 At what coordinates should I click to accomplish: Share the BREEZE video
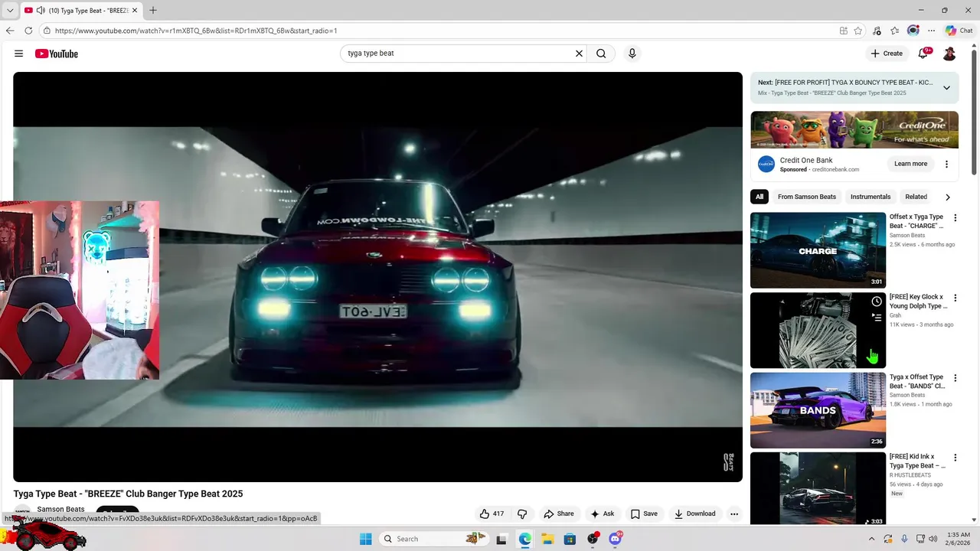click(x=559, y=514)
